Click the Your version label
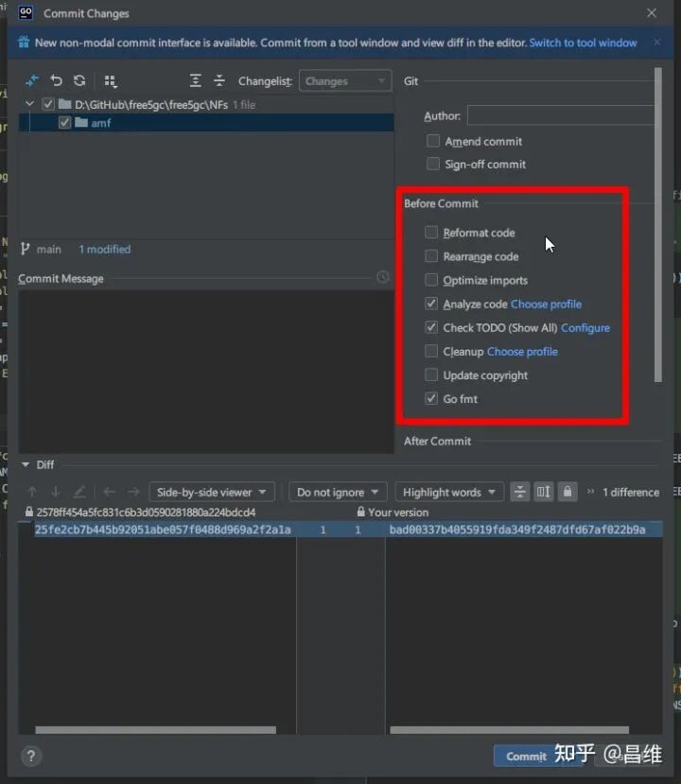Screen dimensions: 681x784 pyautogui.click(x=398, y=513)
